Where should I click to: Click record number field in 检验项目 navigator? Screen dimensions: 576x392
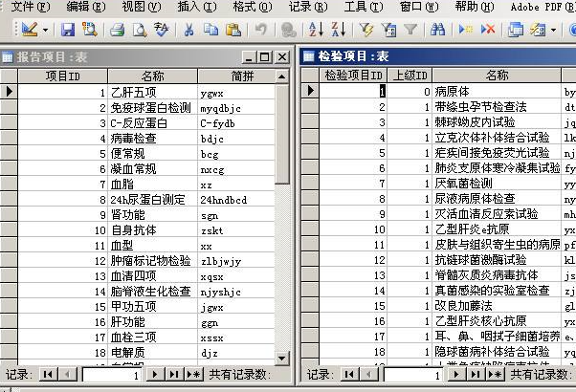tap(414, 375)
